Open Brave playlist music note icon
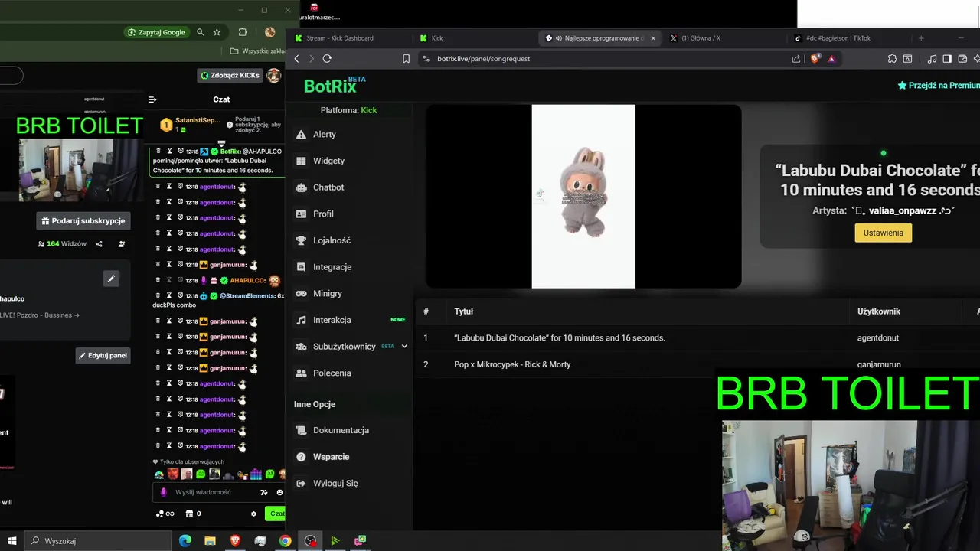The height and width of the screenshot is (551, 980). 932,59
